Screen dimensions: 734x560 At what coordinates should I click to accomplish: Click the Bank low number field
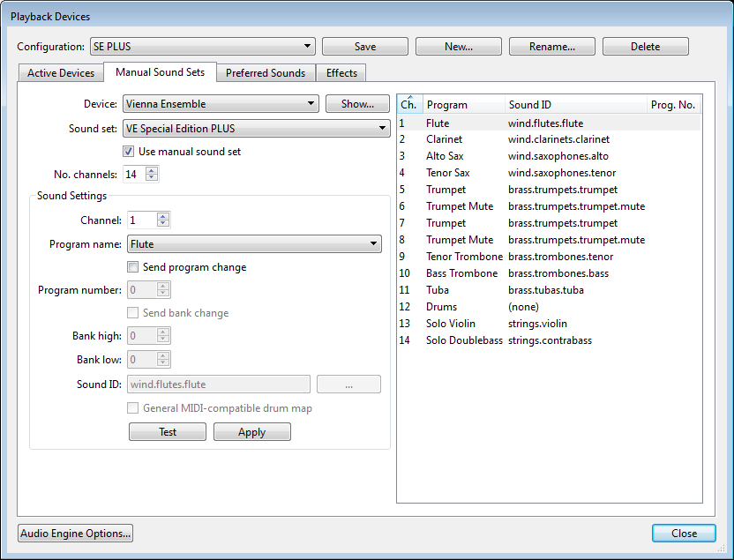142,360
